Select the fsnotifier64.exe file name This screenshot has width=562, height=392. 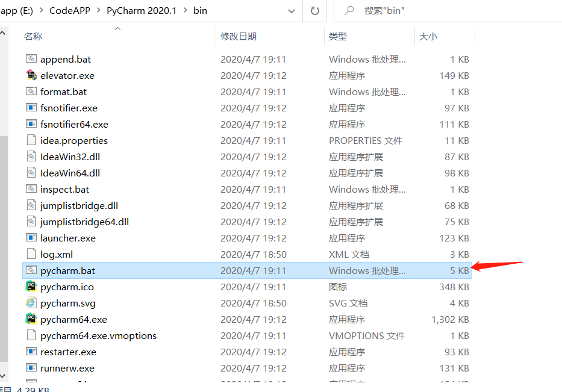click(74, 124)
